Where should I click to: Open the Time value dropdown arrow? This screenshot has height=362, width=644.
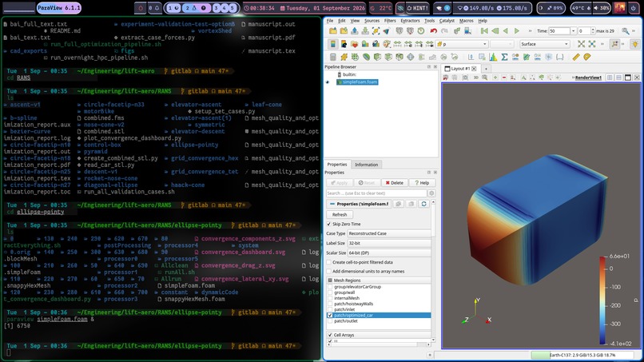(x=574, y=31)
